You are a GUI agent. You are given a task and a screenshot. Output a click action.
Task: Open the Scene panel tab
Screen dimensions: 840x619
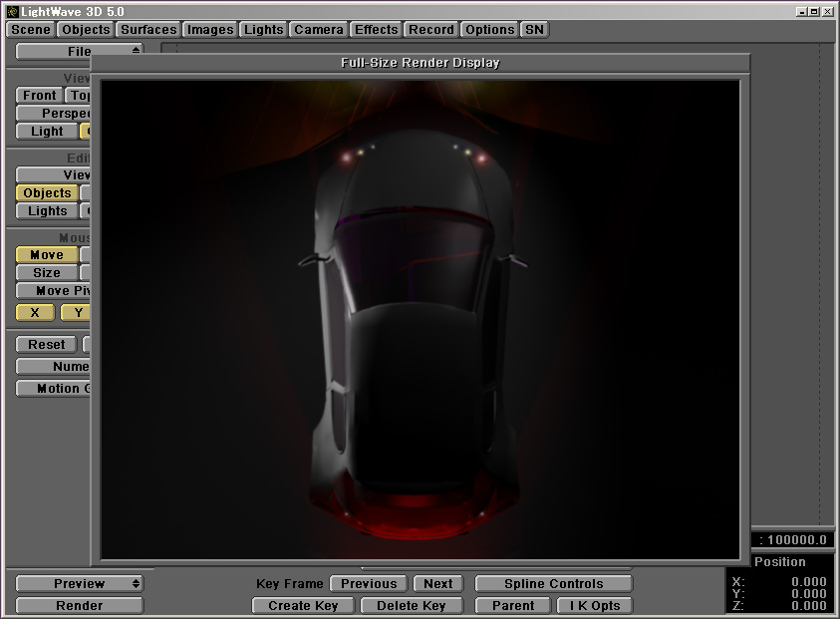pos(31,30)
